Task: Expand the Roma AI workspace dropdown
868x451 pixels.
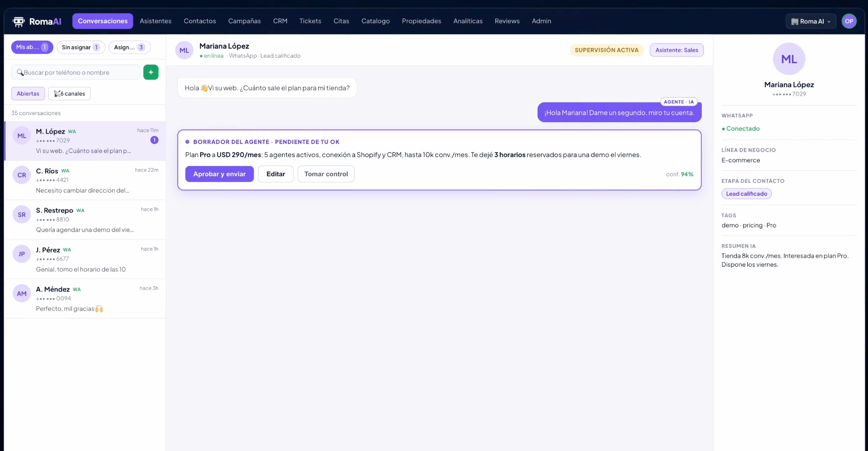Action: [x=811, y=21]
